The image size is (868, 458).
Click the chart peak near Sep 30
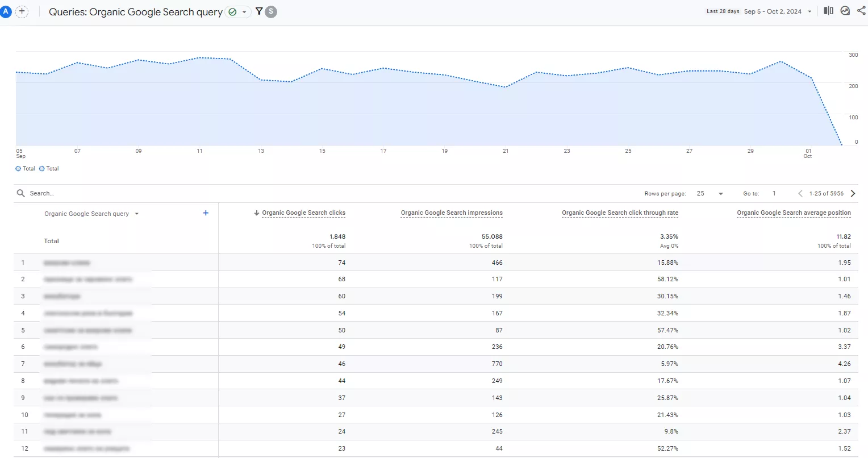781,61
